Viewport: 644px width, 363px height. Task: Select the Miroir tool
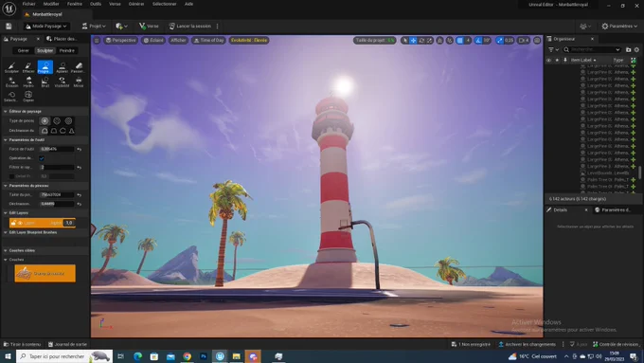[79, 82]
